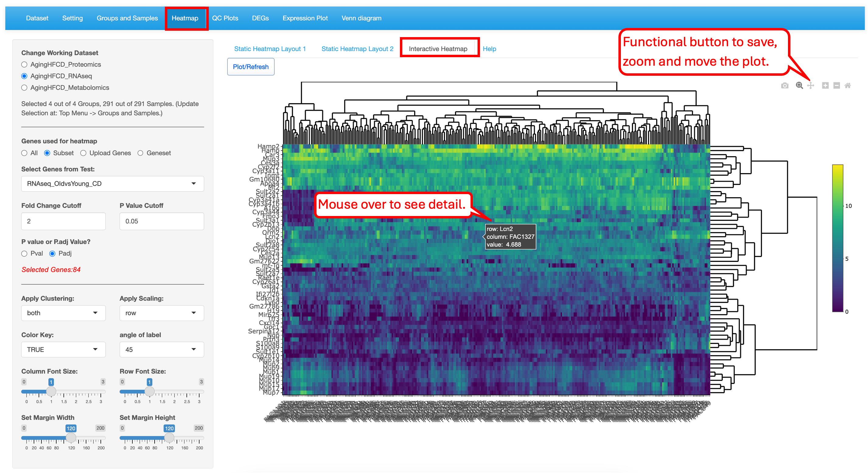Expand the Apply Clustering dropdown
Screen dimensions: 868x474
63,313
